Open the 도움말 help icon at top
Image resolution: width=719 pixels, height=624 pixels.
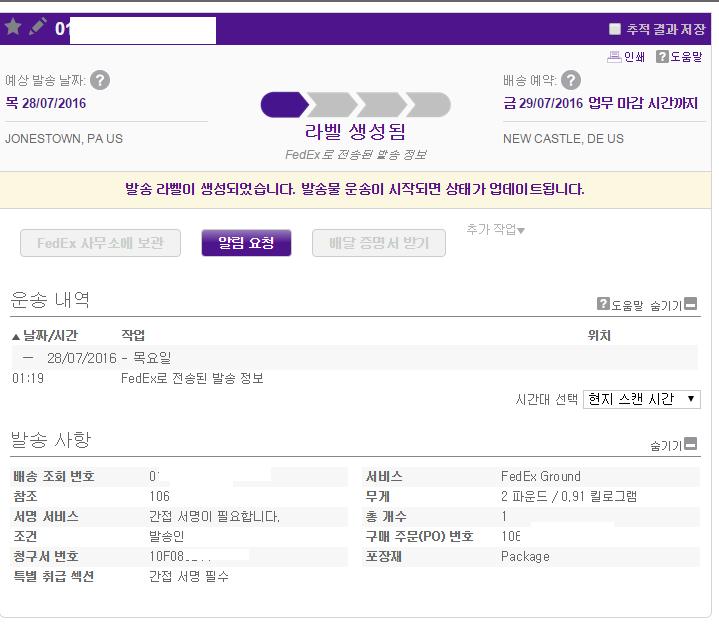pos(662,57)
